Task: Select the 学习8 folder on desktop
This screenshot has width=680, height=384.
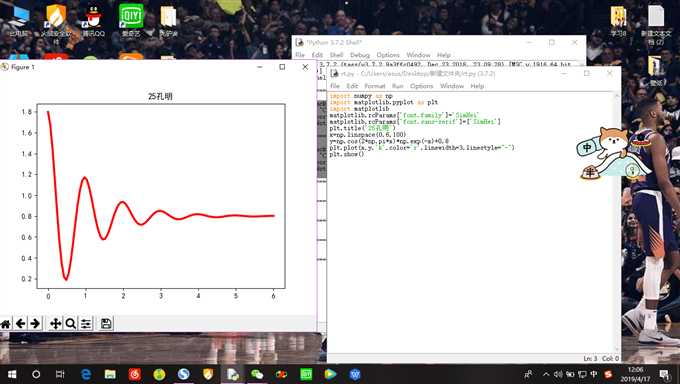Action: coord(618,21)
